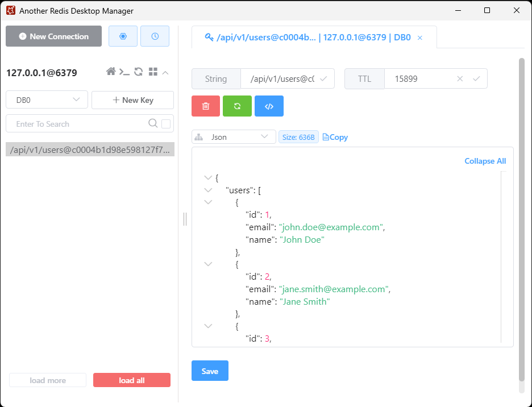532x407 pixels.
Task: Copy the value with Copy link
Action: 335,137
